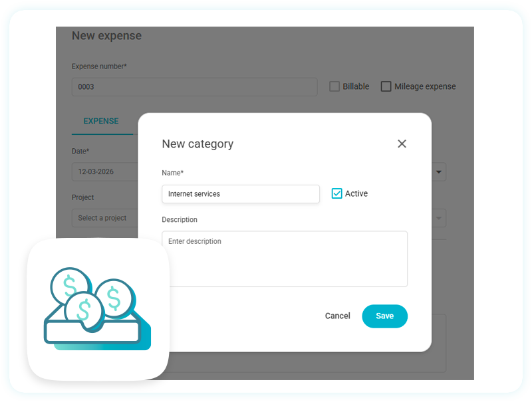Dismiss the New category dialog with the X icon
The width and height of the screenshot is (532, 412).
[x=402, y=144]
